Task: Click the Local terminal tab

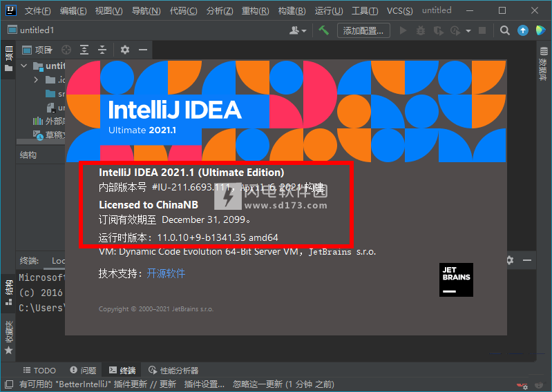Action: pos(58,261)
